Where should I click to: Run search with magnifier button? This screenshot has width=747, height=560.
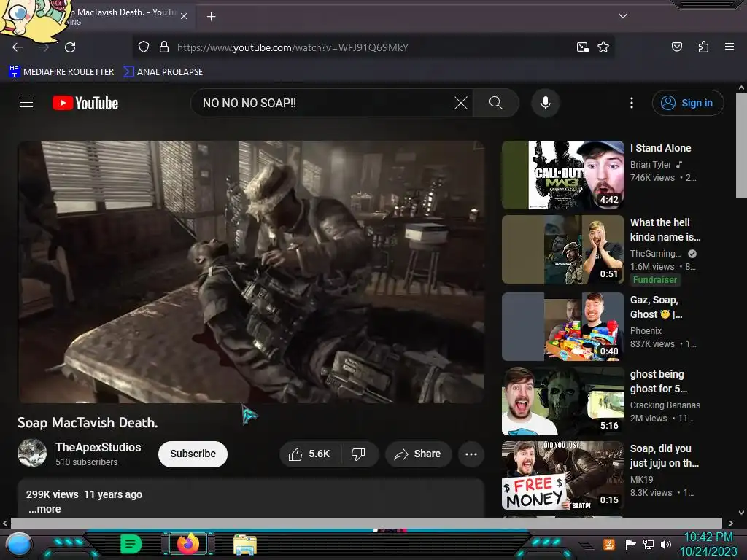495,103
